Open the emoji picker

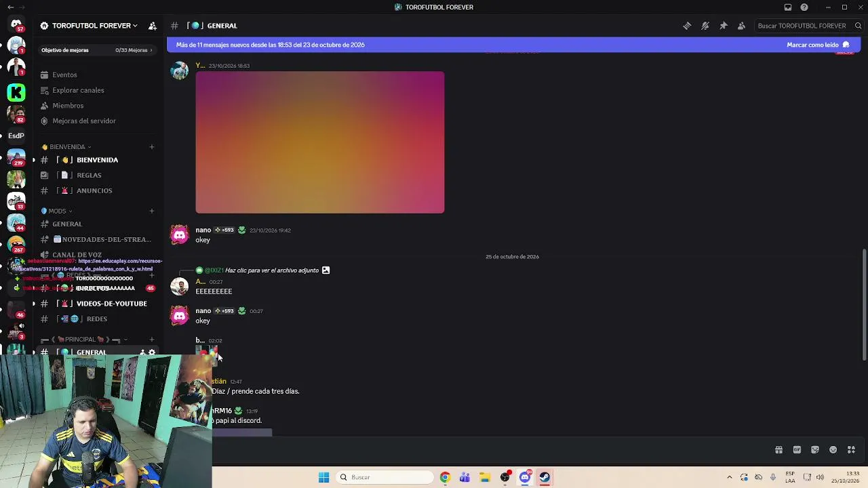[x=833, y=449]
